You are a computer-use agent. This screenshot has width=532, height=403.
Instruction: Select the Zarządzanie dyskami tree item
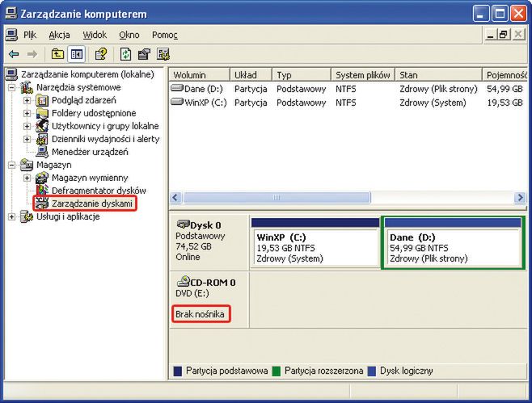[x=91, y=204]
